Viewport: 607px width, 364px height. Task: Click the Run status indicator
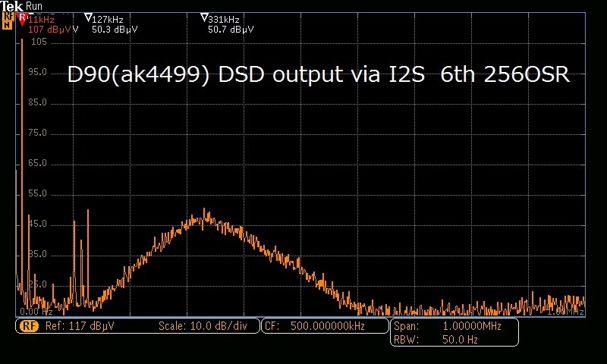34,6
